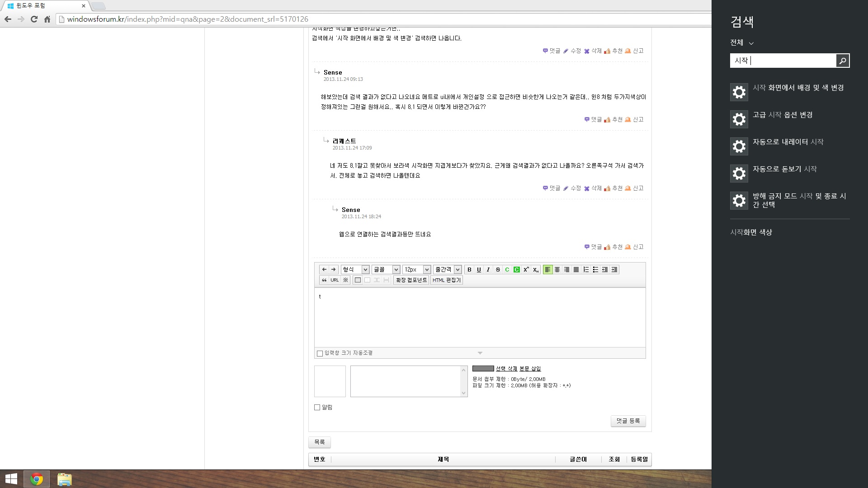
Task: Insert special character symbol
Action: (x=345, y=280)
